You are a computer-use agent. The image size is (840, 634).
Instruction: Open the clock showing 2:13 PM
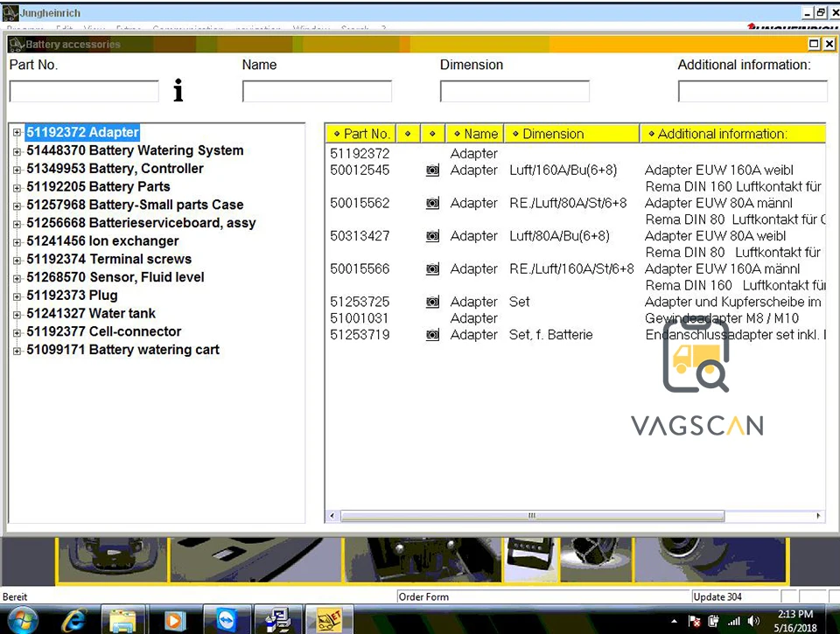[795, 621]
